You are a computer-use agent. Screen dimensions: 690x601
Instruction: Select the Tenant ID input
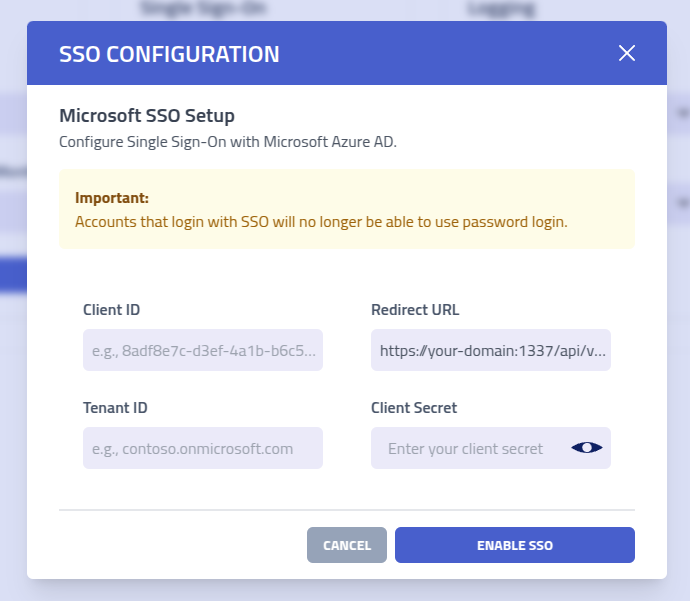203,448
